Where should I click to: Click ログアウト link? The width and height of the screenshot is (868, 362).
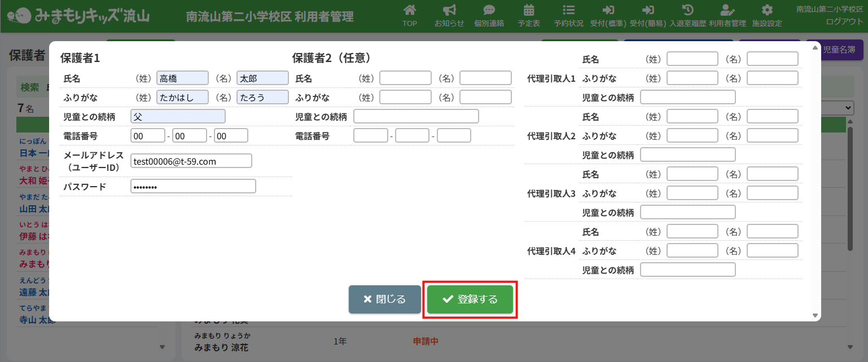pos(844,21)
